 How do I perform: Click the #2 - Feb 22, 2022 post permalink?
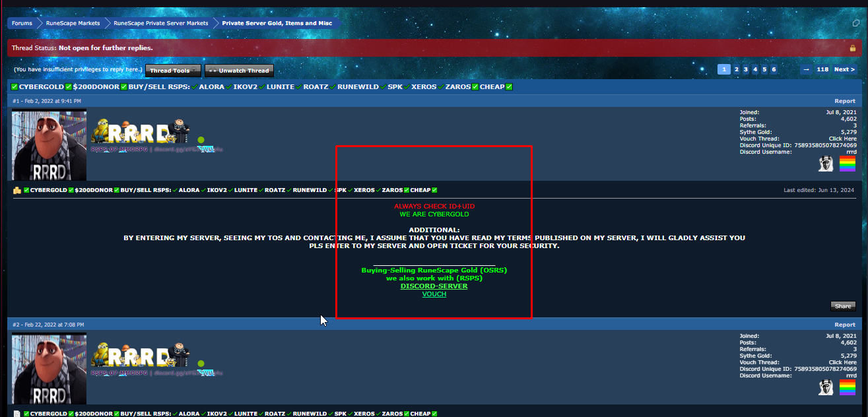pos(48,325)
